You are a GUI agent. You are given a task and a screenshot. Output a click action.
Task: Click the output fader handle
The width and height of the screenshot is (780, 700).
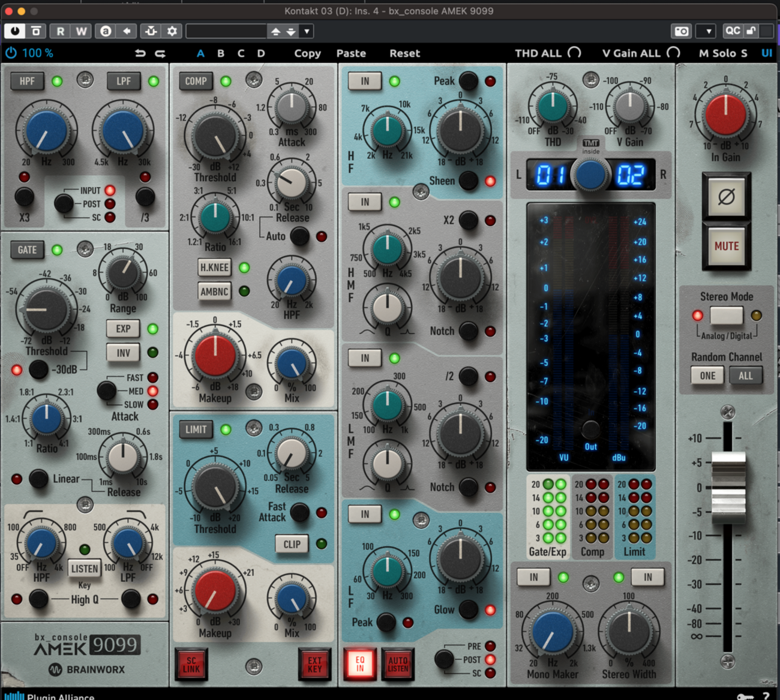click(x=728, y=486)
